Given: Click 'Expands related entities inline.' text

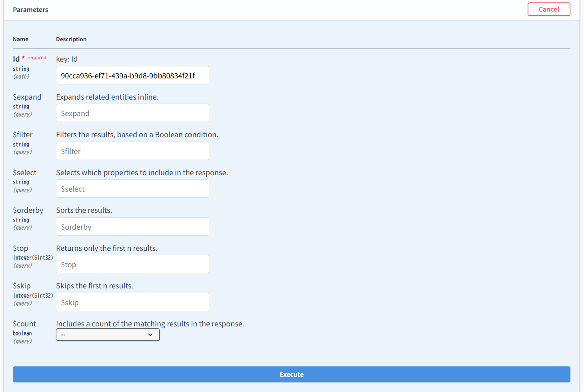Looking at the screenshot, I should click(107, 97).
